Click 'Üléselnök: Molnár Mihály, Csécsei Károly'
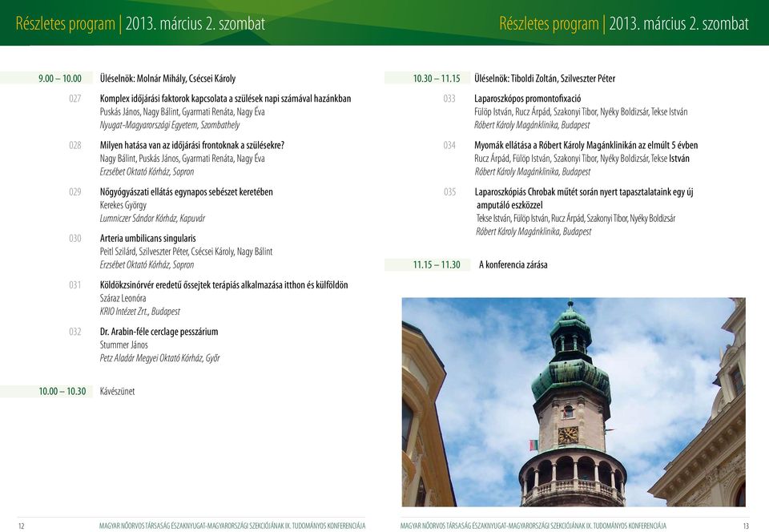The width and height of the screenshot is (769, 532). click(167, 79)
